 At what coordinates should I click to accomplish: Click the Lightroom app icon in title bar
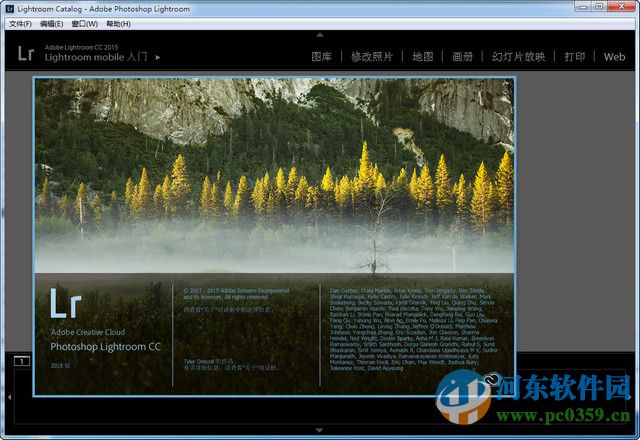[10, 9]
